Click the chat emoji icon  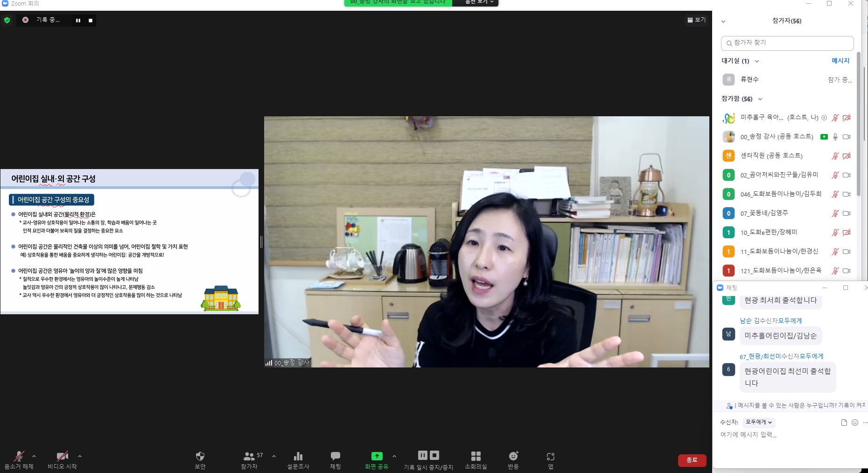(x=855, y=423)
